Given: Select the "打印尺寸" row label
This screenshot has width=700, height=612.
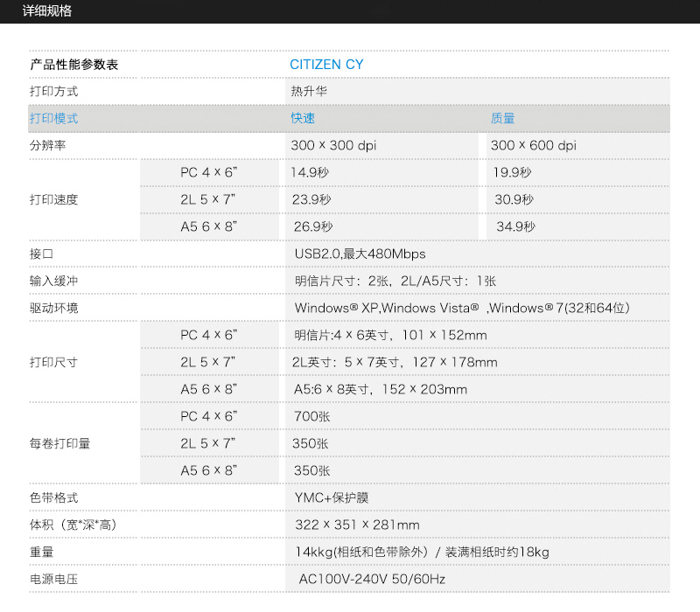Looking at the screenshot, I should pos(54,362).
